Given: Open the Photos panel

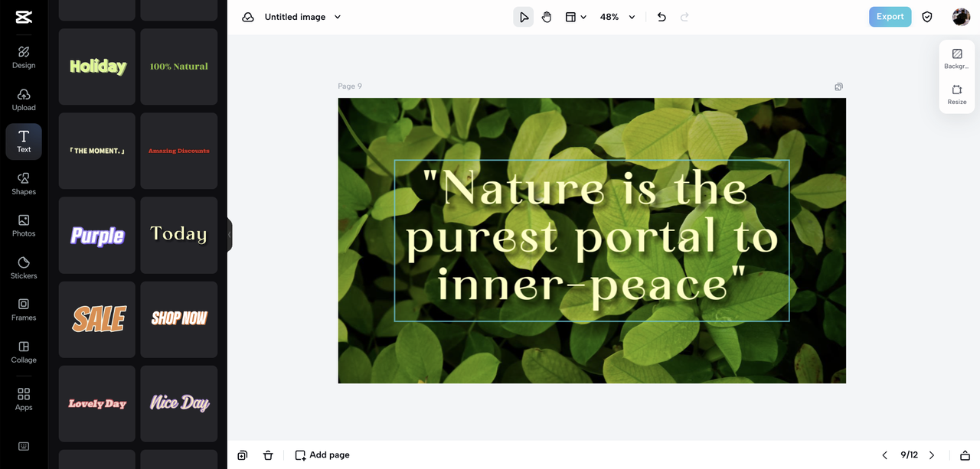Looking at the screenshot, I should [x=24, y=226].
